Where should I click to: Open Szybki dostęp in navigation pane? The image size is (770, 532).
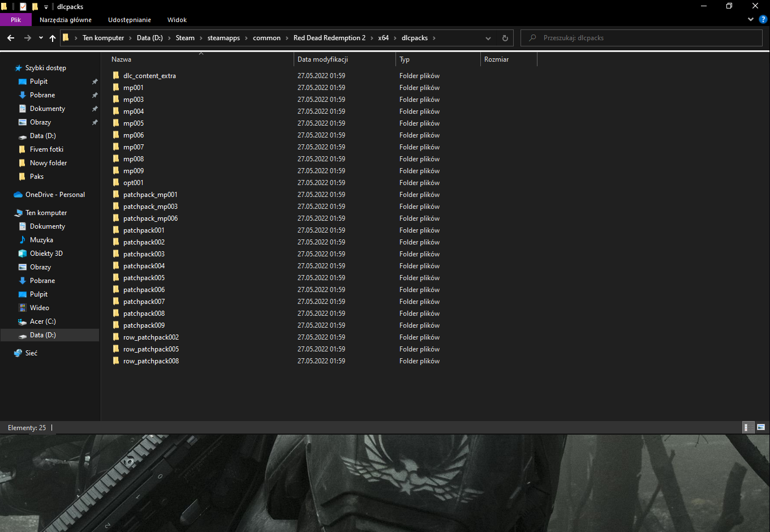(x=46, y=68)
